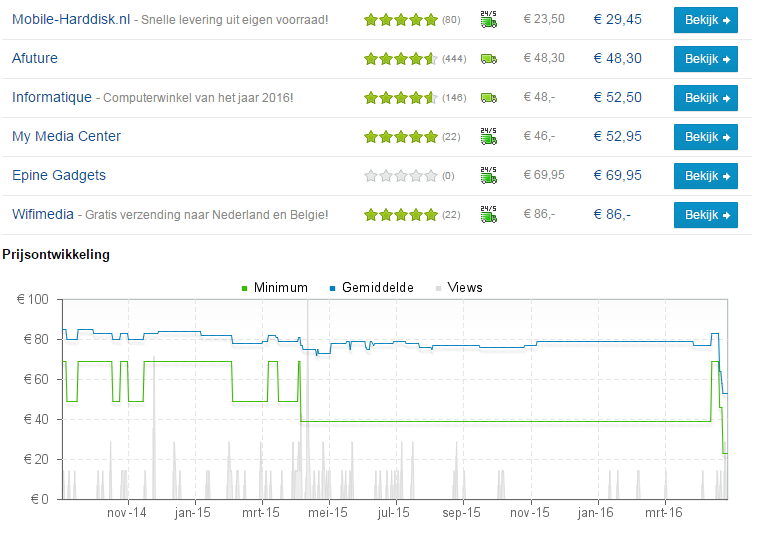The height and width of the screenshot is (538, 763).
Task: Click star rating of My Media Center
Action: tap(401, 137)
